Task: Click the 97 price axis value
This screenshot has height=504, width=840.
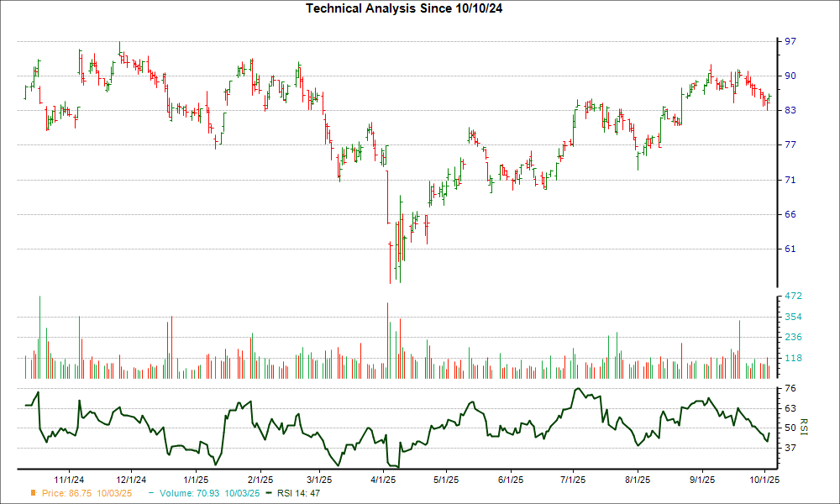Action: coord(790,41)
